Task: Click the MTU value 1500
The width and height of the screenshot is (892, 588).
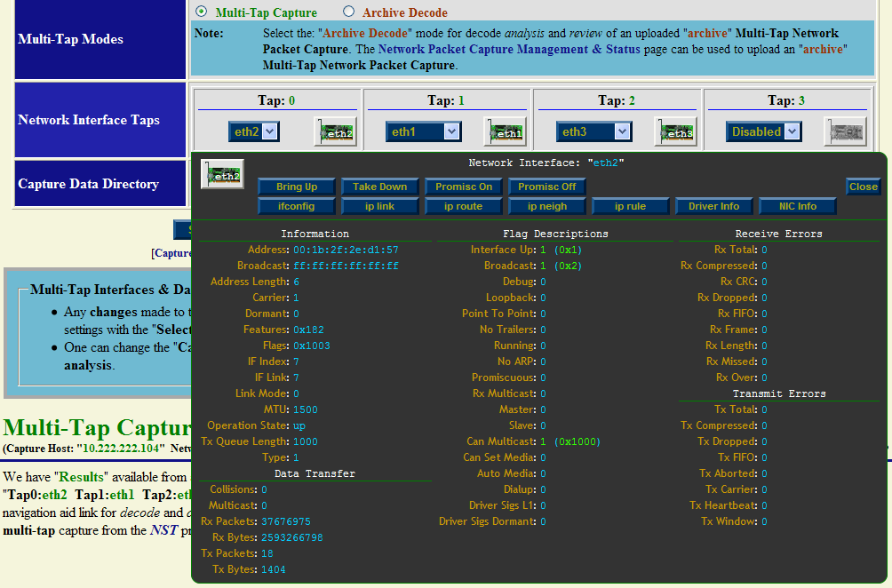Action: [306, 409]
